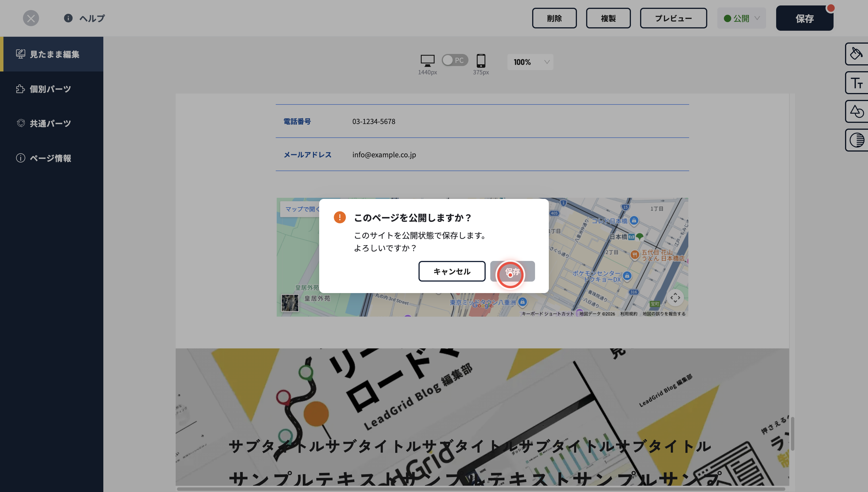
Task: Click the 五代目 花山うどん restaurant marker
Action: 635,255
